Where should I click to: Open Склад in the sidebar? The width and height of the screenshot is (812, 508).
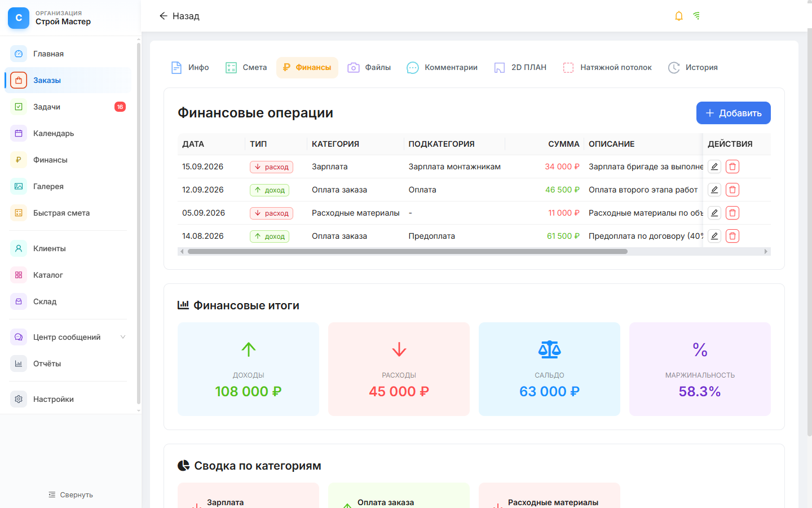click(68, 301)
